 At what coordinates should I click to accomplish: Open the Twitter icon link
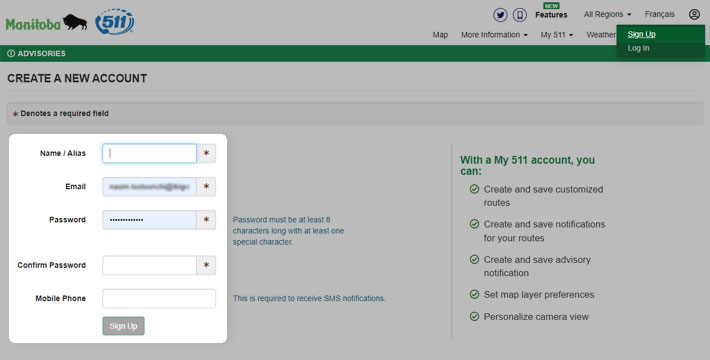pyautogui.click(x=500, y=15)
